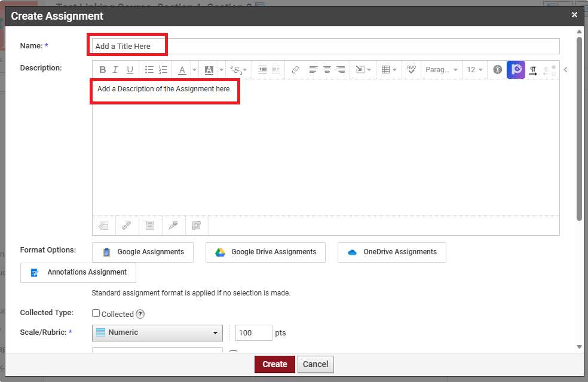
Task: Choose the OneDrive Assignments format
Action: [391, 252]
